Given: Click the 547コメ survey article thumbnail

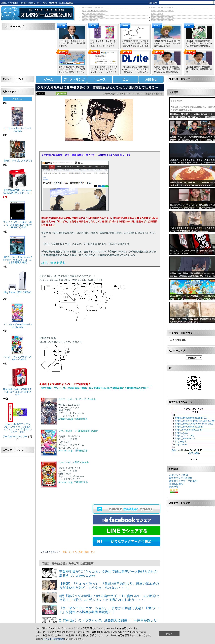Looking at the screenshot, I should pos(103,58).
